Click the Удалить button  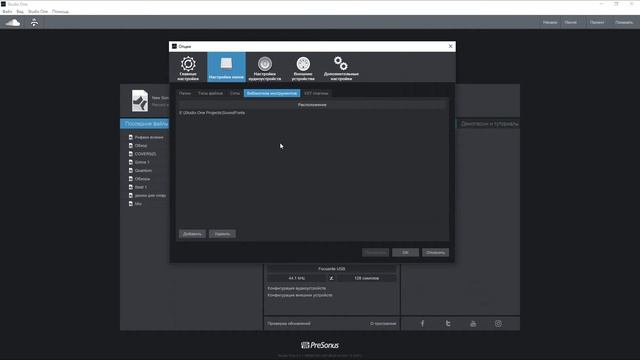pyautogui.click(x=222, y=234)
